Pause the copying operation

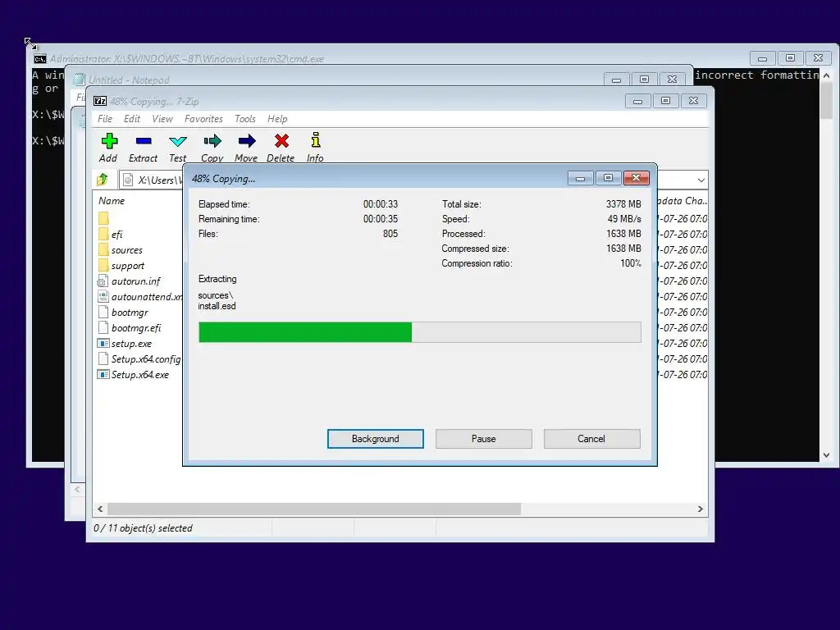pyautogui.click(x=484, y=439)
